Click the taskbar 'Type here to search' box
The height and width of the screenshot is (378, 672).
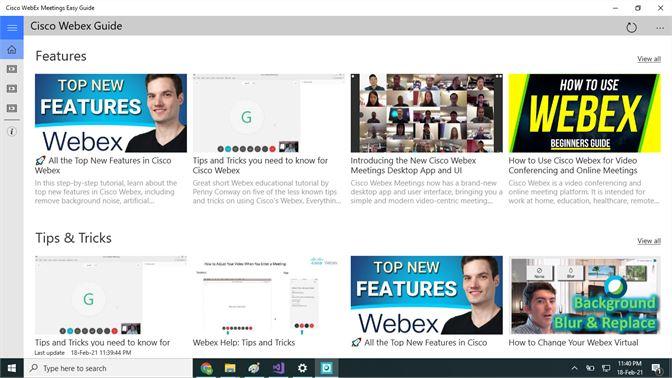108,368
